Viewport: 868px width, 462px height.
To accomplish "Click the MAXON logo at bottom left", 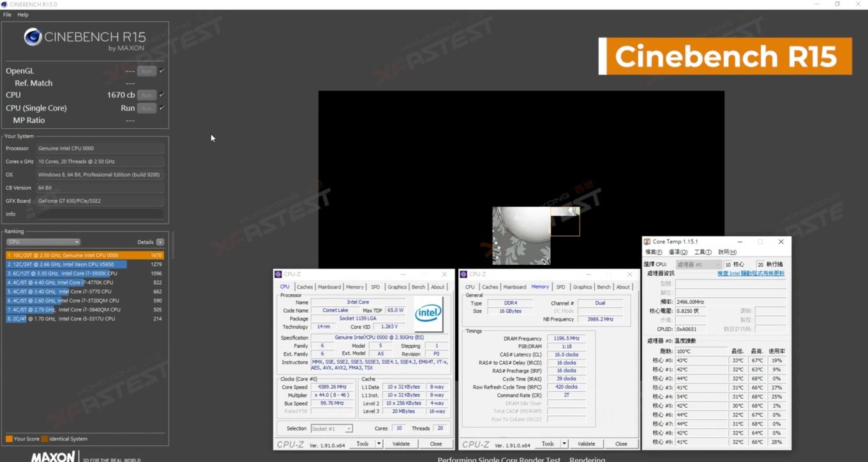I will (x=53, y=456).
